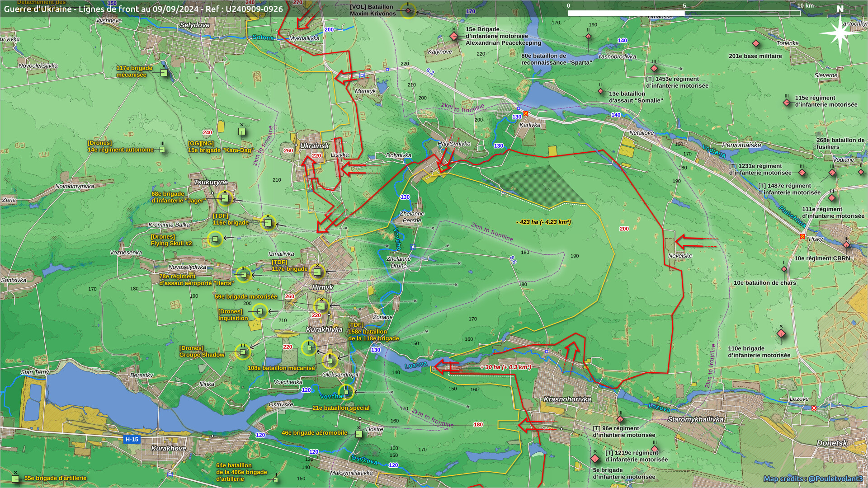Click the 46e brigade aéromobile unit square
868x488 pixels.
point(359,434)
